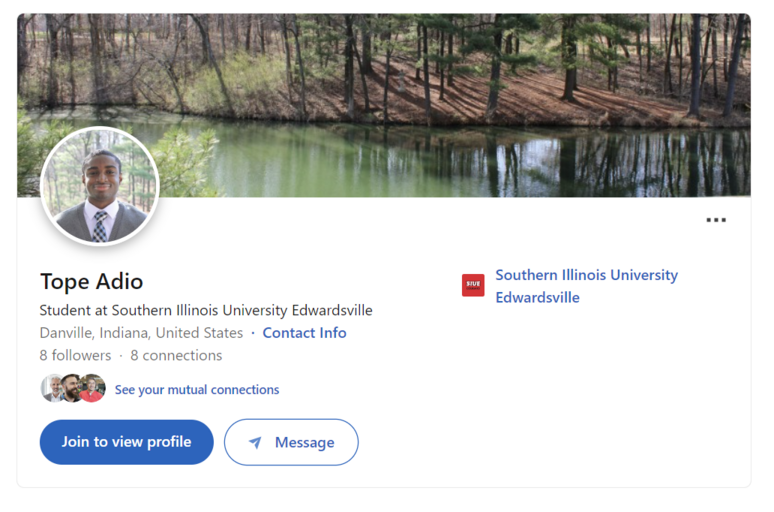
Task: Click the forest pond cover banner image
Action: 384,105
